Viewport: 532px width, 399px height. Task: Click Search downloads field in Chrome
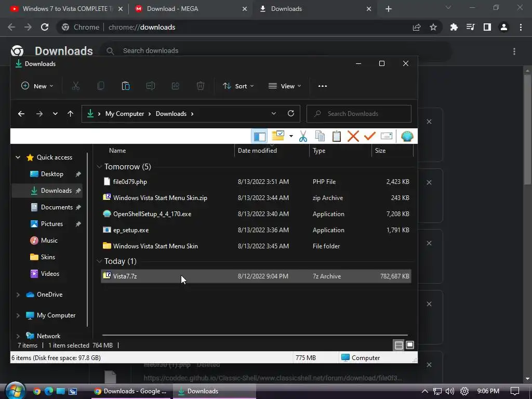[276, 51]
